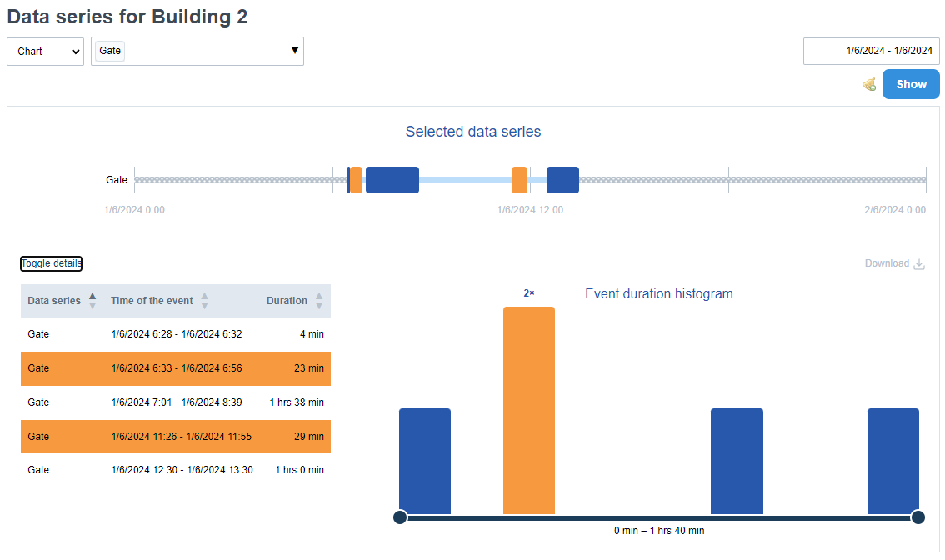The height and width of the screenshot is (560, 945).
Task: Open the Chart view type dropdown
Action: click(x=45, y=51)
